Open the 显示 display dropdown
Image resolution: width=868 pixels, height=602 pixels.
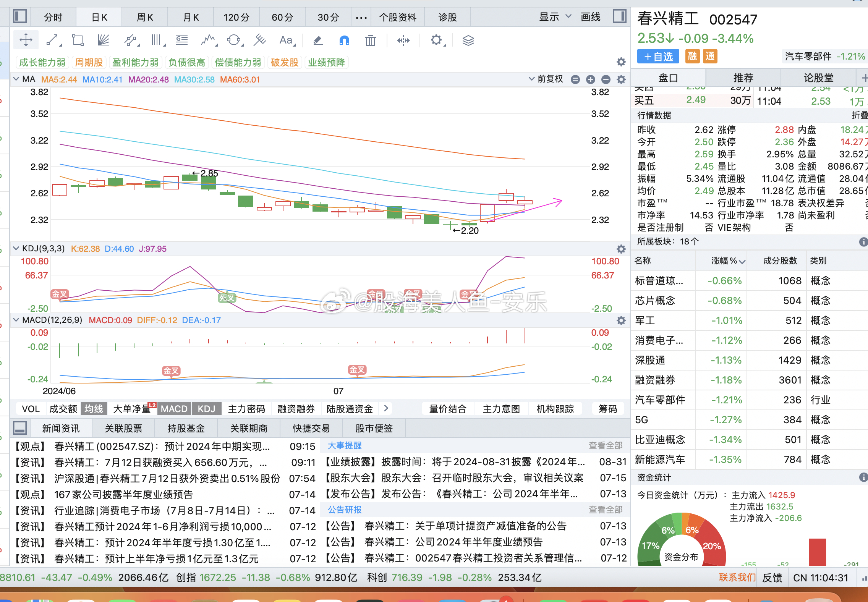(555, 17)
